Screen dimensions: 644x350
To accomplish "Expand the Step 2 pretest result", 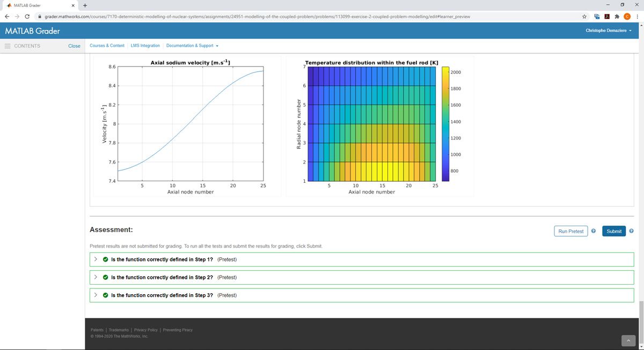I will pos(96,277).
